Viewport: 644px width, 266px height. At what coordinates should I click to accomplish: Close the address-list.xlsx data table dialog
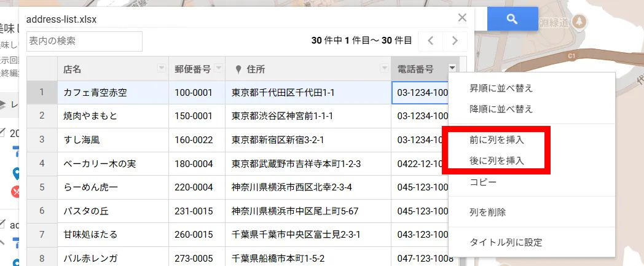click(x=462, y=18)
